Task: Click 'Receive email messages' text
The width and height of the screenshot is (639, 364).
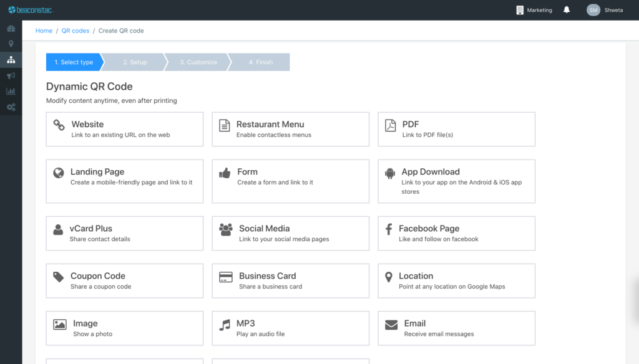Action: coord(439,334)
